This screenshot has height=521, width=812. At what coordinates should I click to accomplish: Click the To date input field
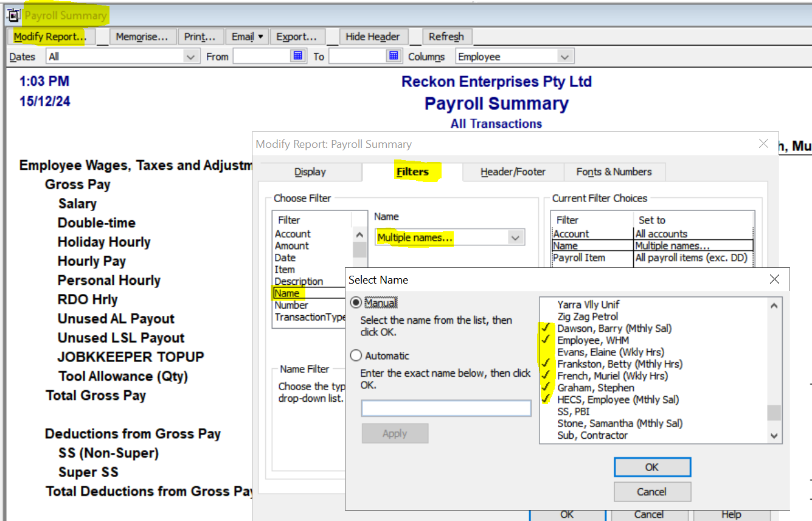tap(359, 56)
